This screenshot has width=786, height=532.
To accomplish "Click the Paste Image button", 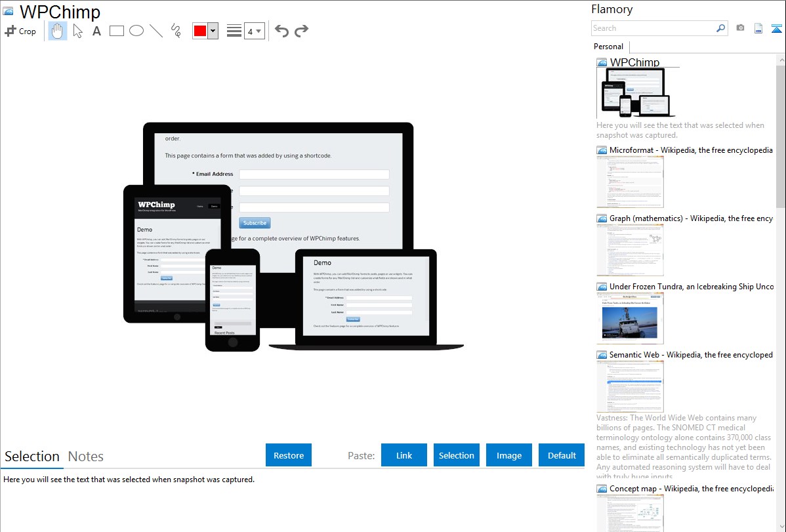I will pyautogui.click(x=509, y=455).
